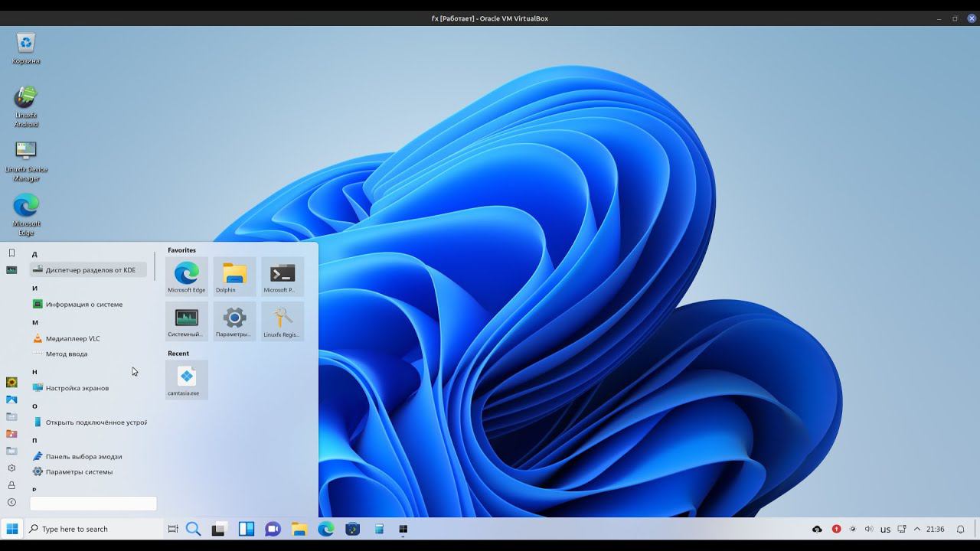Open Системный monitor tile in Favorites
Image resolution: width=980 pixels, height=551 pixels.
tap(187, 321)
